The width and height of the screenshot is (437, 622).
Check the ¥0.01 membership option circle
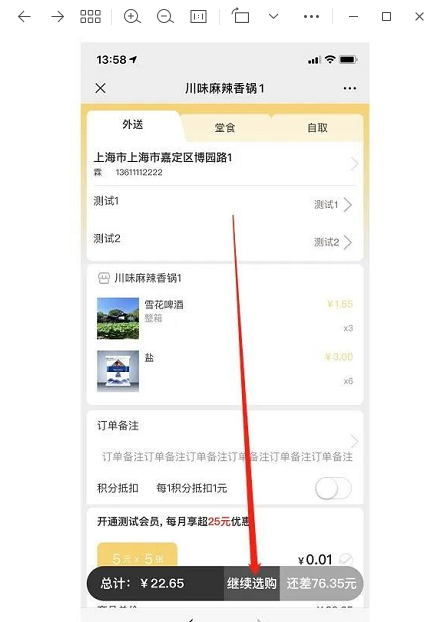pyautogui.click(x=346, y=559)
